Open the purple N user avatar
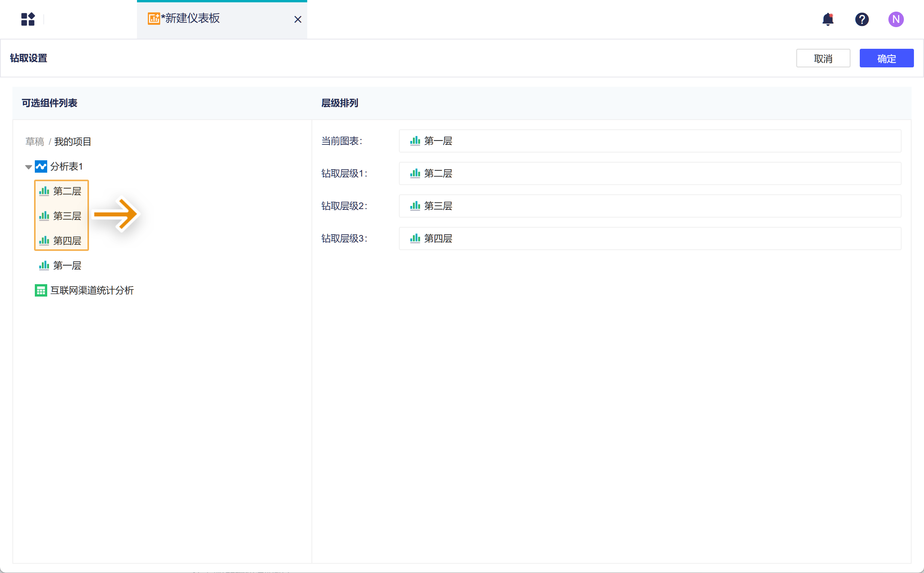 tap(896, 19)
